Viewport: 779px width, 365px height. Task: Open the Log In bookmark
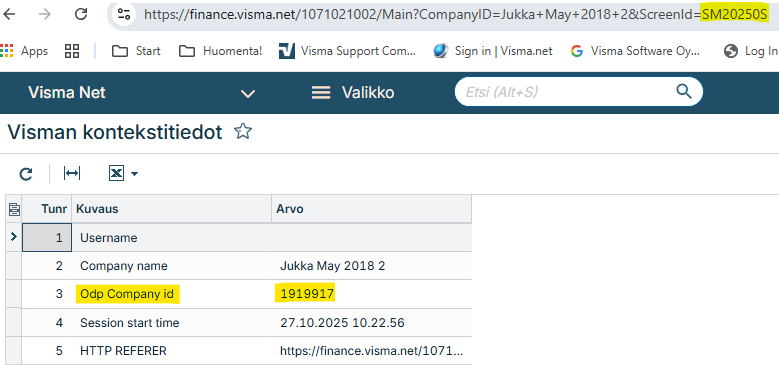pyautogui.click(x=751, y=51)
